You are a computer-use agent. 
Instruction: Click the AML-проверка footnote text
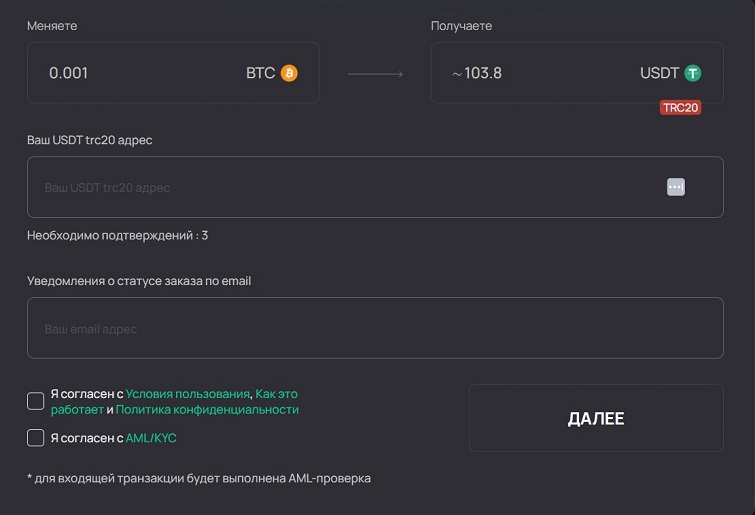tap(198, 479)
